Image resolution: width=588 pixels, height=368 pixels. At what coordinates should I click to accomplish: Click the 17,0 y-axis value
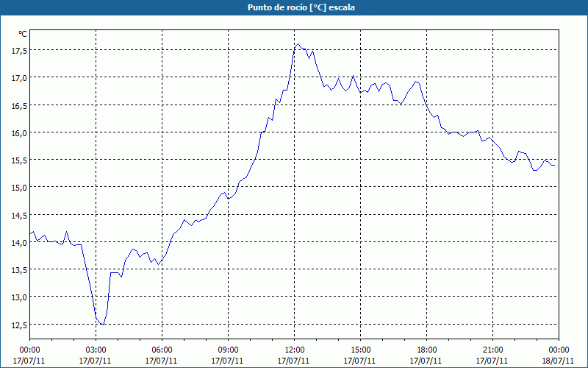point(19,78)
